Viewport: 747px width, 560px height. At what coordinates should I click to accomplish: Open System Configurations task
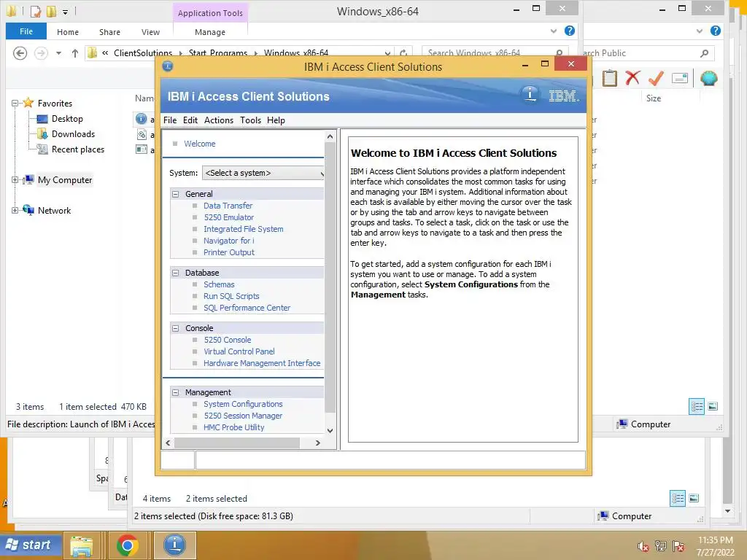pyautogui.click(x=243, y=404)
